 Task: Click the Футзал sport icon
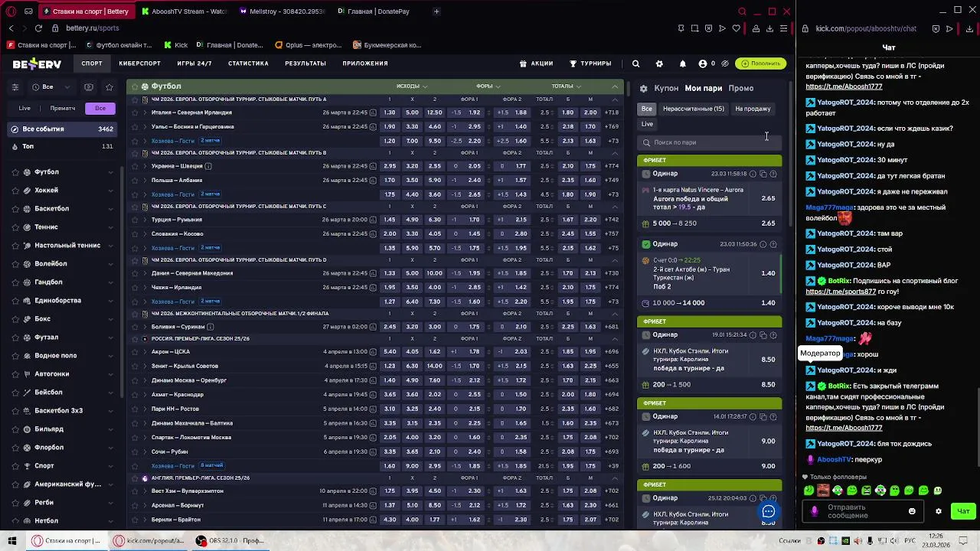pos(27,337)
